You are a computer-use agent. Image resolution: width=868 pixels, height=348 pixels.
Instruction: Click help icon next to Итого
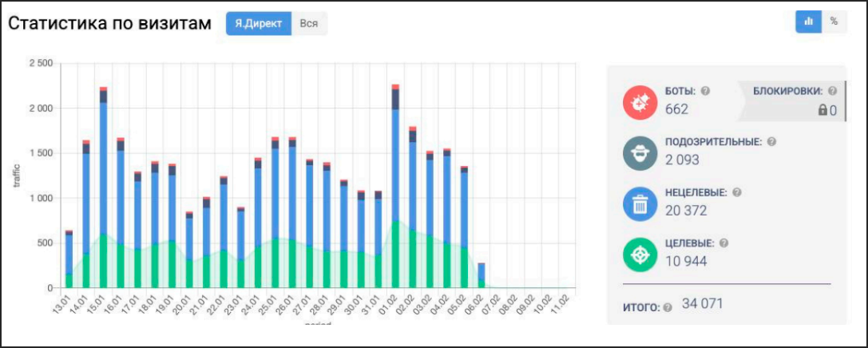(x=667, y=306)
